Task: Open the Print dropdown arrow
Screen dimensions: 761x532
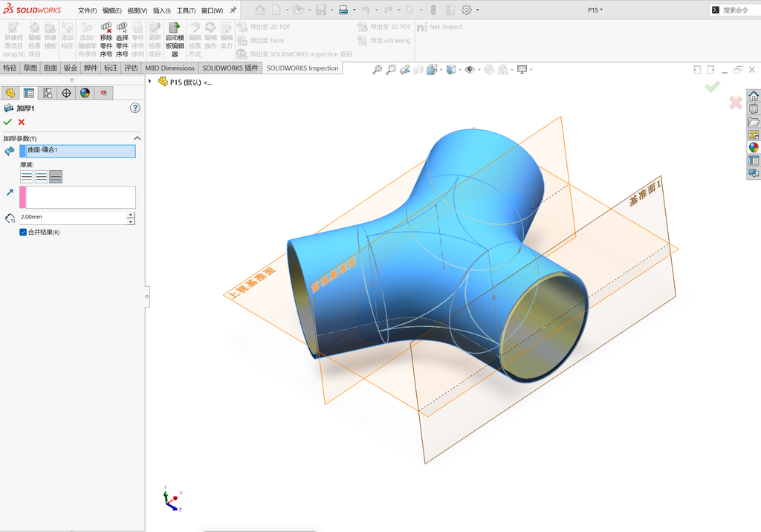Action: click(354, 10)
